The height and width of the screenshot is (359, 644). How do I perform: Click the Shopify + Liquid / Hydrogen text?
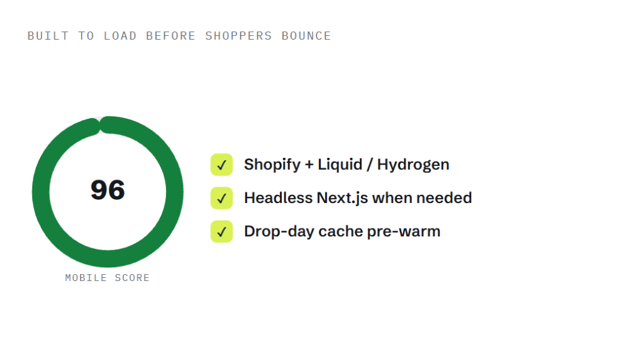pyautogui.click(x=347, y=165)
